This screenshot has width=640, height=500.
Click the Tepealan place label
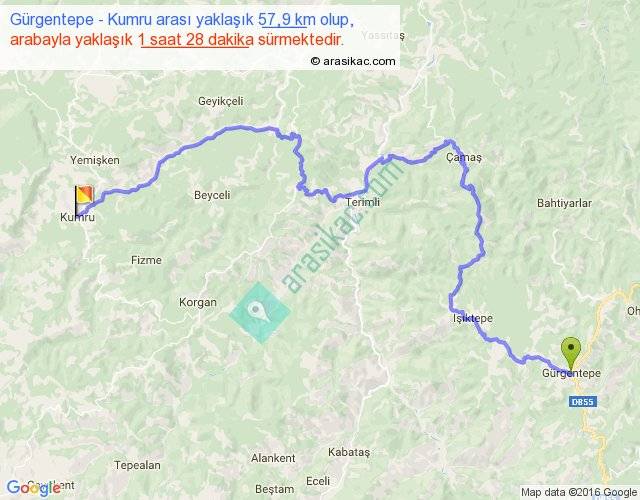point(137,465)
